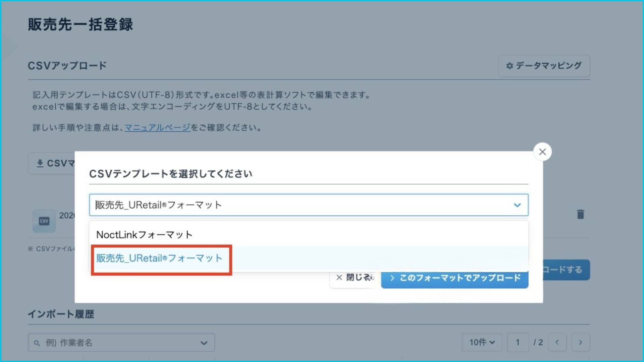Go to next history page
The height and width of the screenshot is (362, 644).
[580, 342]
